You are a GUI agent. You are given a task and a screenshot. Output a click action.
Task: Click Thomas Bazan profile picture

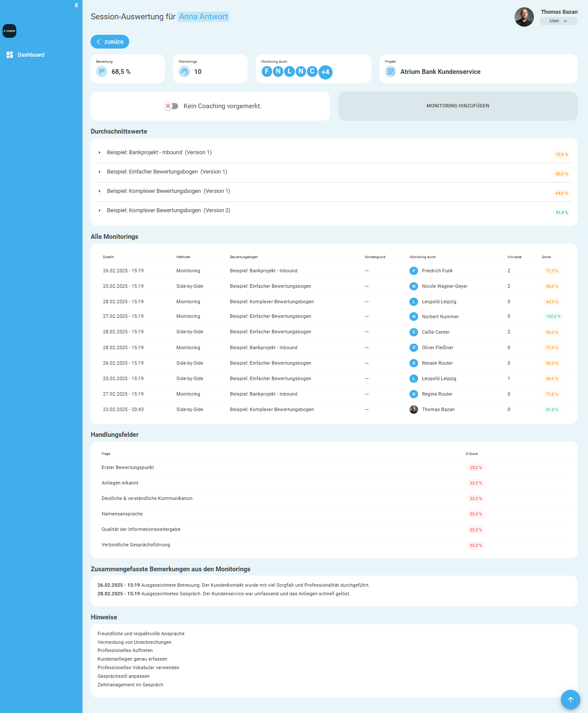524,17
